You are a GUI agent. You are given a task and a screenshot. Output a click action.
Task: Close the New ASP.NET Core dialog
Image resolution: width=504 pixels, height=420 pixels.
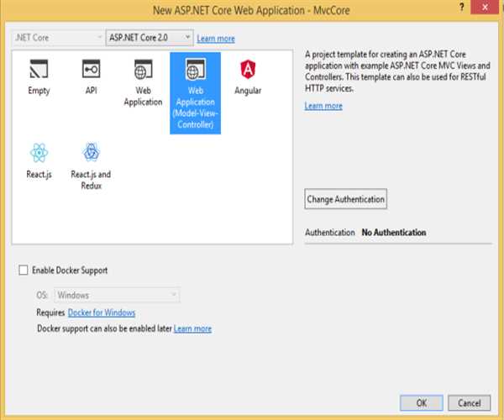pyautogui.click(x=489, y=8)
